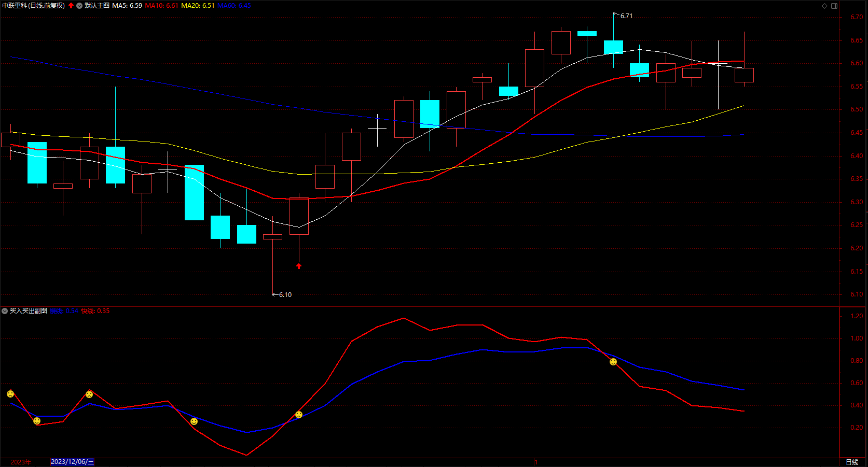Click the frowning face marker at chart start
This screenshot has height=467, width=868.
(x=10, y=394)
